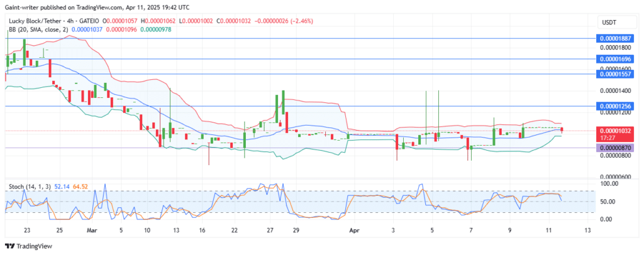644x255 pixels.
Task: Click date 27 on the time axis
Action: click(270, 231)
